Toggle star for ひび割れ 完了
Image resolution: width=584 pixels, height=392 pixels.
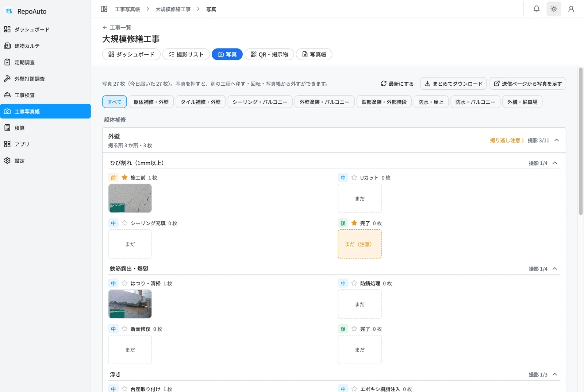[354, 223]
